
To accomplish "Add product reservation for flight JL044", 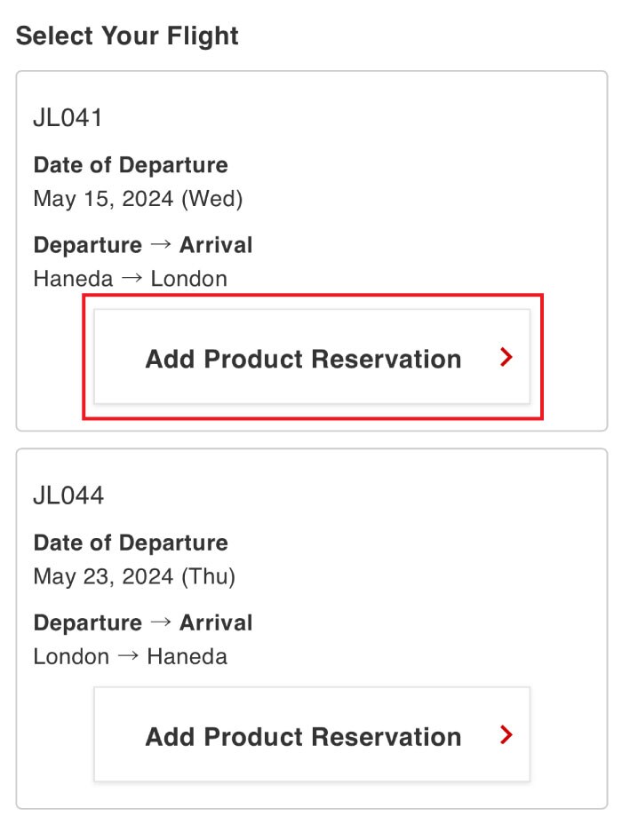I will click(x=303, y=736).
